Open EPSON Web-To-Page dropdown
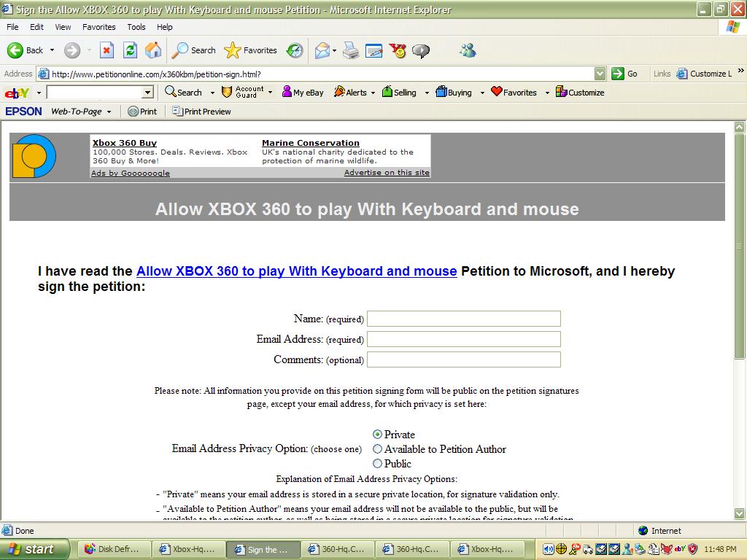Viewport: 747px width, 560px height. [x=81, y=112]
